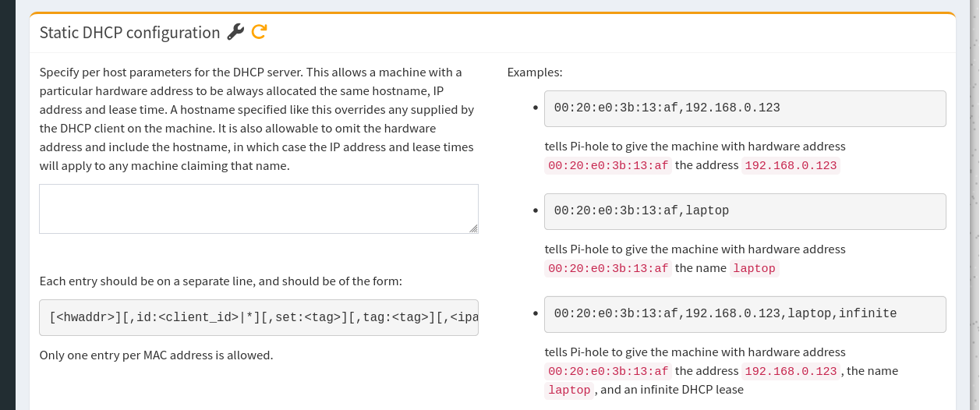Click the per-host parameters description paragraph

point(256,118)
